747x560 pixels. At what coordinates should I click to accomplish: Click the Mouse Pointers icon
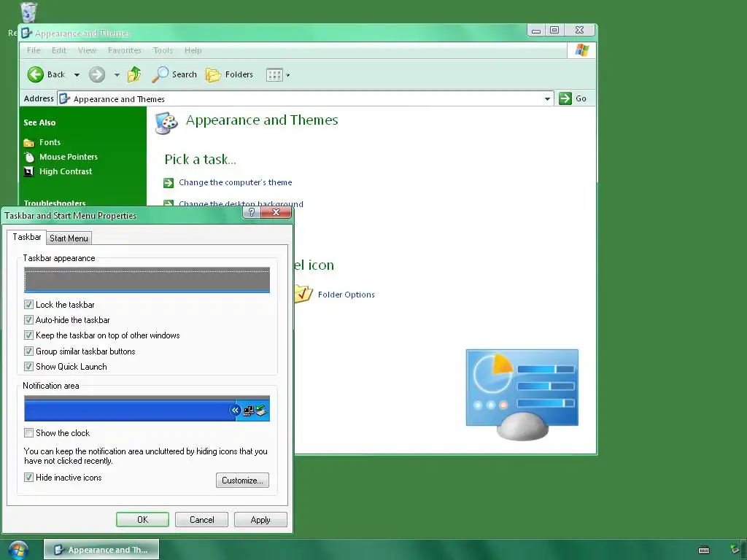click(29, 157)
